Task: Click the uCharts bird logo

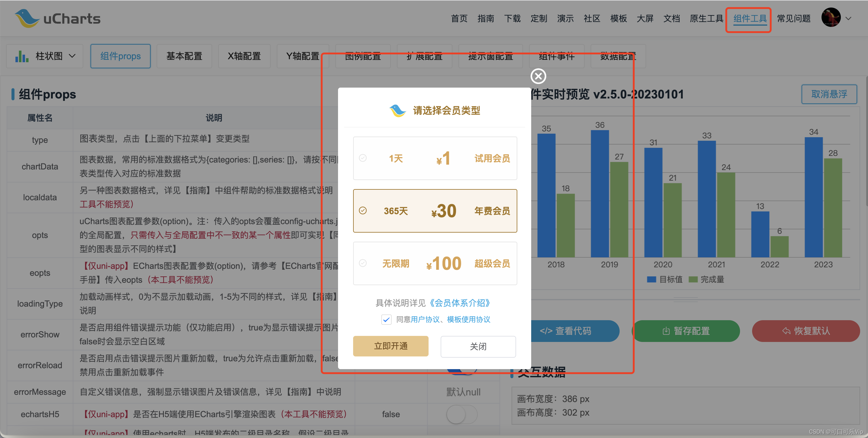Action: pos(27,18)
